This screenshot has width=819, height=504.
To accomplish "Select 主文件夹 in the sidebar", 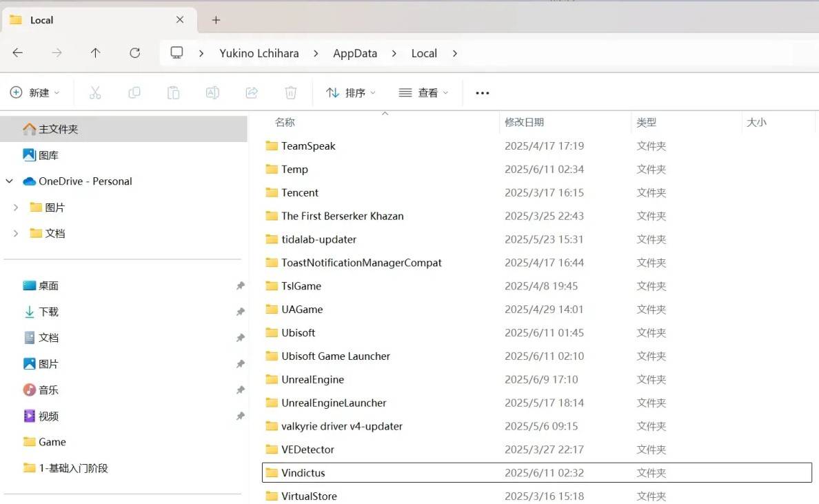I will (x=124, y=129).
